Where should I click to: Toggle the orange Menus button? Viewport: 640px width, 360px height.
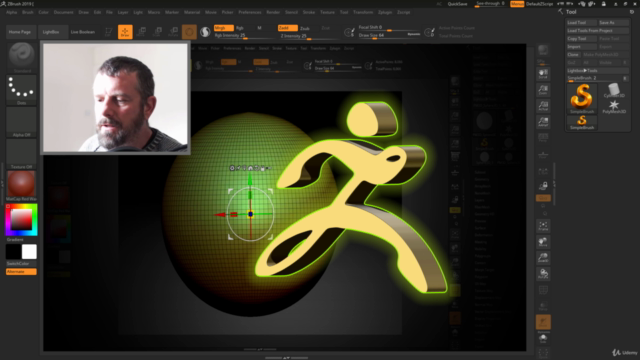click(x=517, y=4)
